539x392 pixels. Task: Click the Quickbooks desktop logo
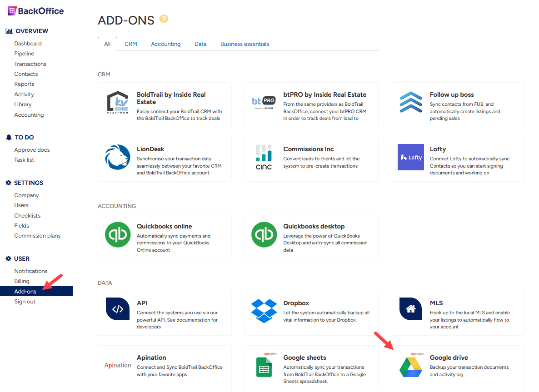pos(264,235)
